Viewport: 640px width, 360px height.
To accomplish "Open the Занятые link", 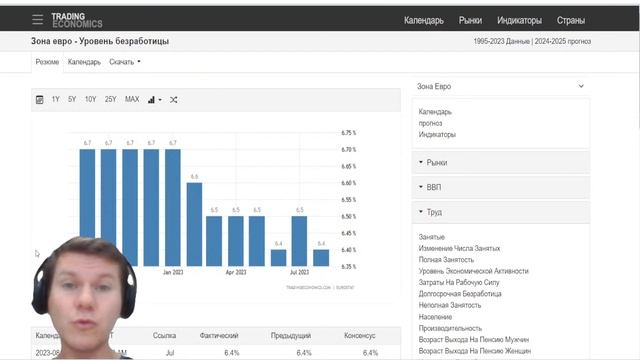I will [x=431, y=237].
